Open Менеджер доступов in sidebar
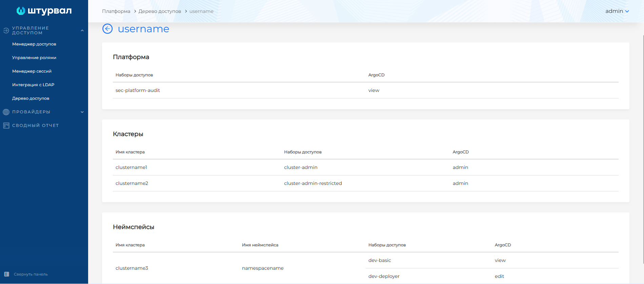Viewport: 644px width, 284px height. (34, 44)
